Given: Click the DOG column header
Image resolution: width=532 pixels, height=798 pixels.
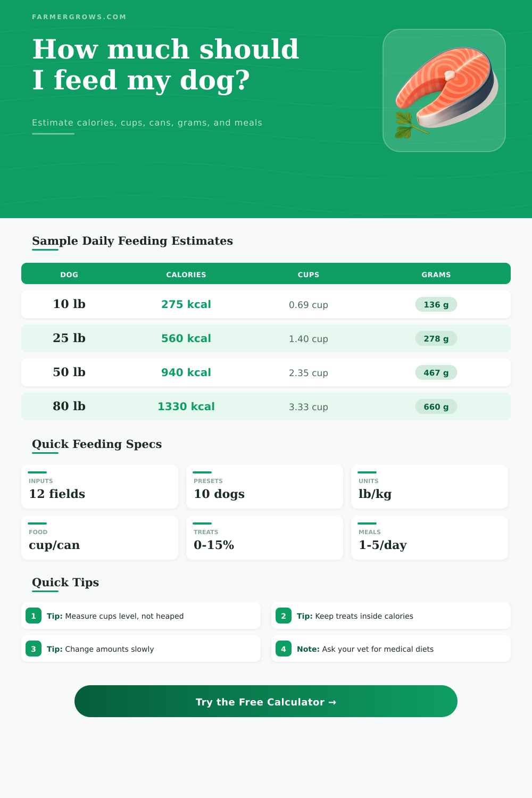Looking at the screenshot, I should pos(69,275).
